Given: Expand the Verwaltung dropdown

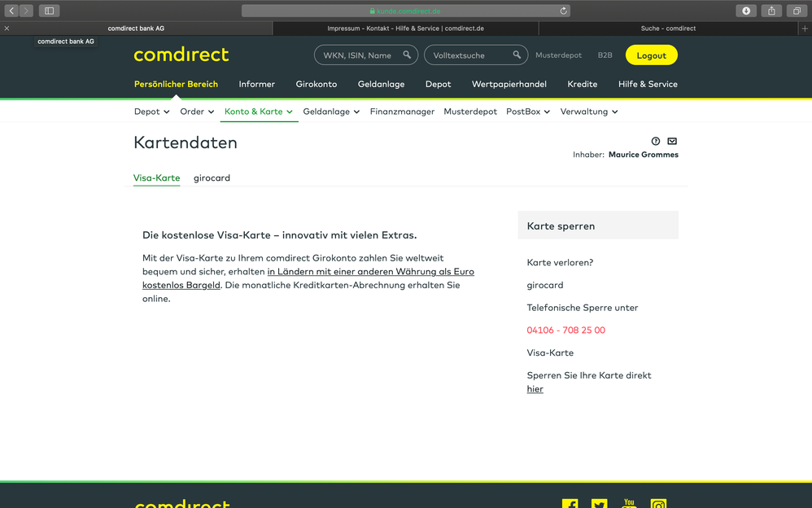Looking at the screenshot, I should click(588, 112).
